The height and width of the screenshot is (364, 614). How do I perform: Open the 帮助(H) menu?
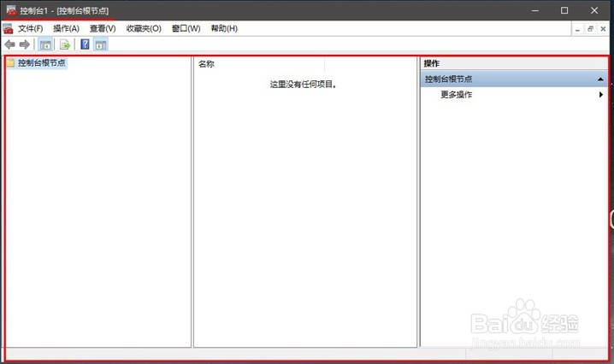pyautogui.click(x=224, y=28)
